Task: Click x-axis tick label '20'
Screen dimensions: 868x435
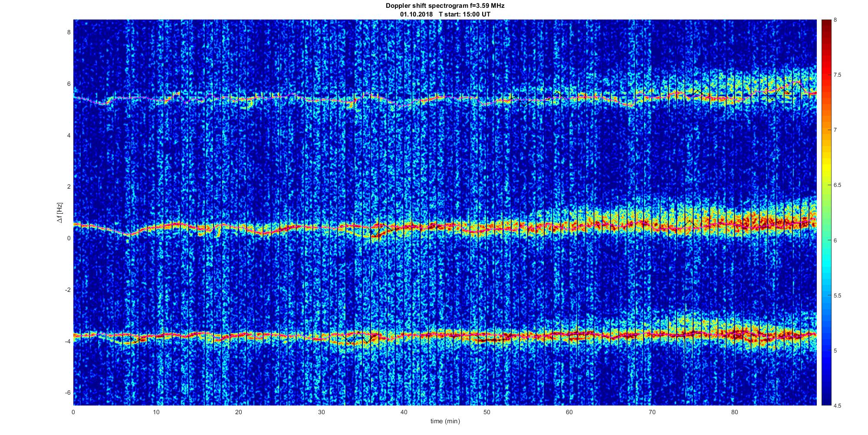Action: [239, 412]
